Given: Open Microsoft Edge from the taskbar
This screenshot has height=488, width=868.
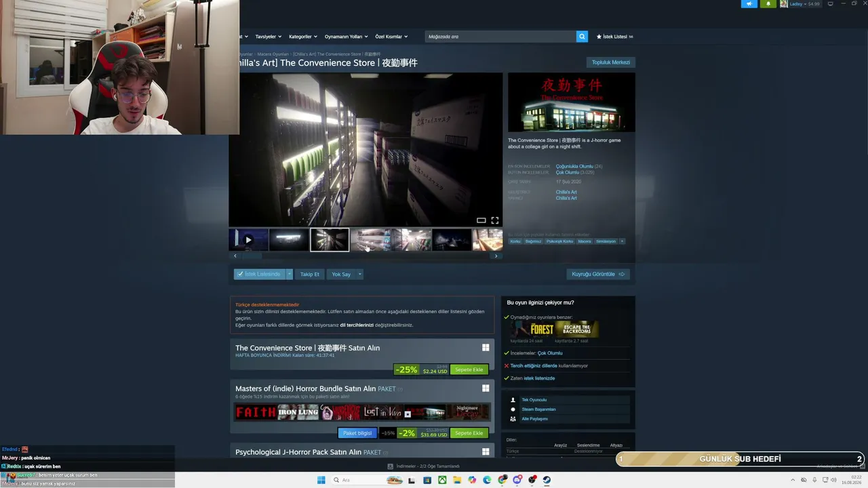Looking at the screenshot, I should (487, 480).
